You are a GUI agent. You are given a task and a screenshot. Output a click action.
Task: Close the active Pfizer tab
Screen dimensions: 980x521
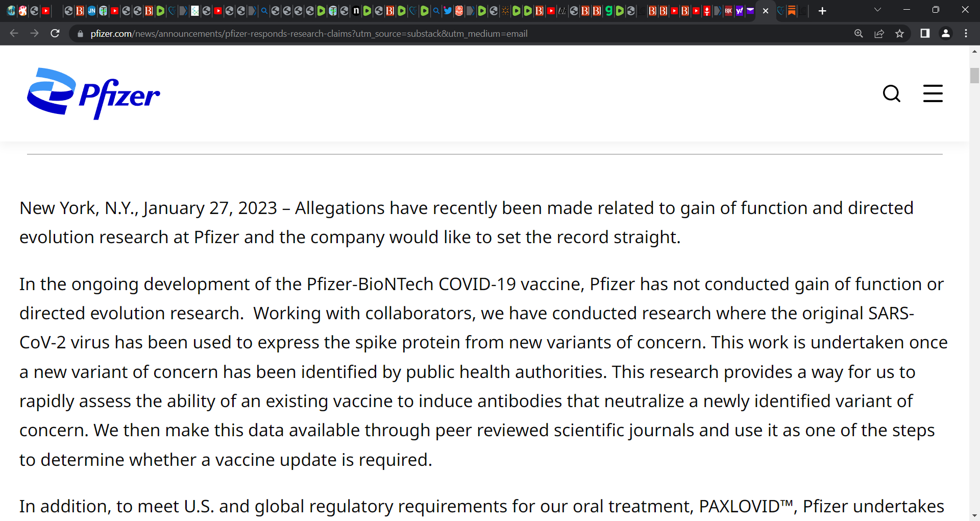tap(765, 11)
